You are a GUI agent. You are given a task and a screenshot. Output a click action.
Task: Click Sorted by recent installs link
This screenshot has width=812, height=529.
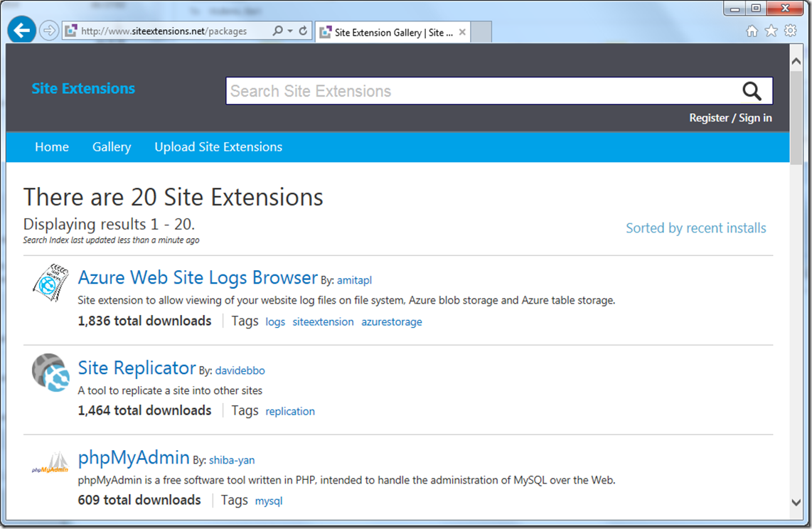pyautogui.click(x=696, y=228)
